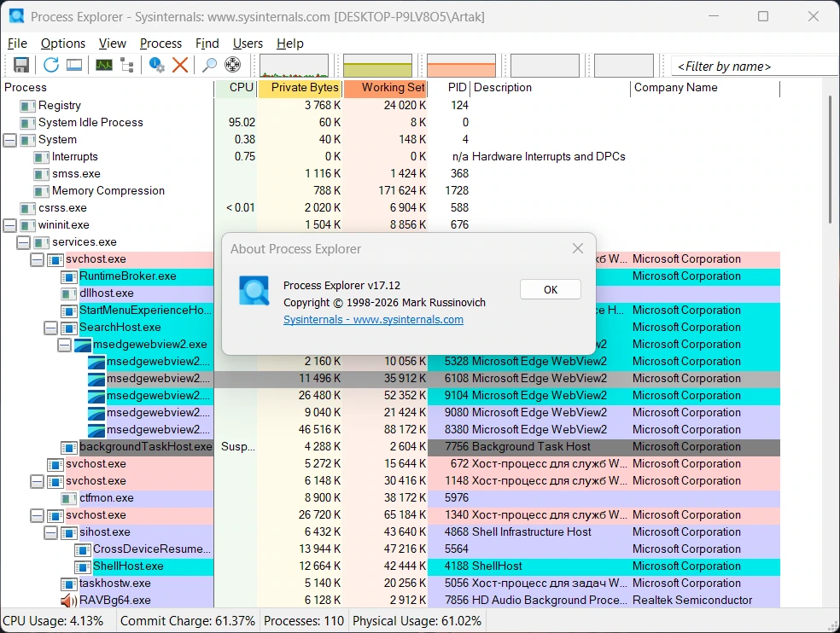The width and height of the screenshot is (840, 633).
Task: Toggle the lower pane toolbar icon
Action: pos(74,66)
